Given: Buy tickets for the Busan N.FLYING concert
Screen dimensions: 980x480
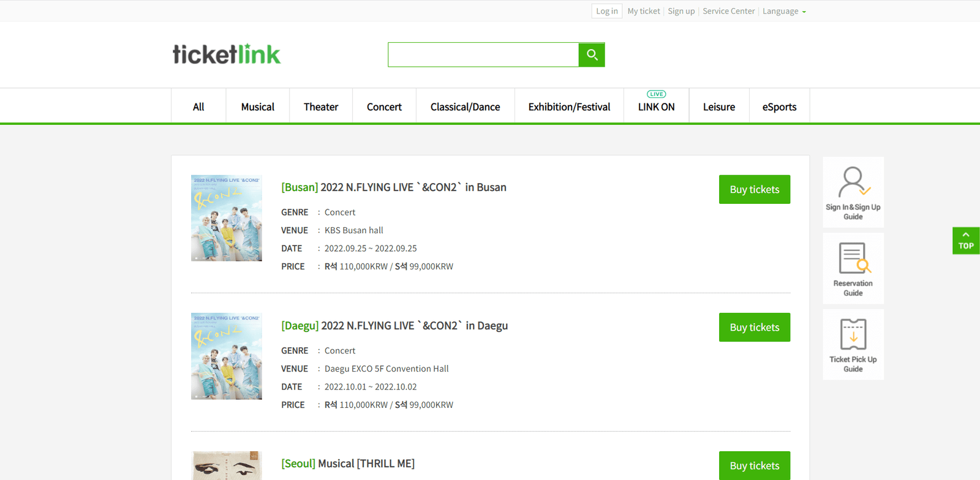Looking at the screenshot, I should tap(754, 190).
